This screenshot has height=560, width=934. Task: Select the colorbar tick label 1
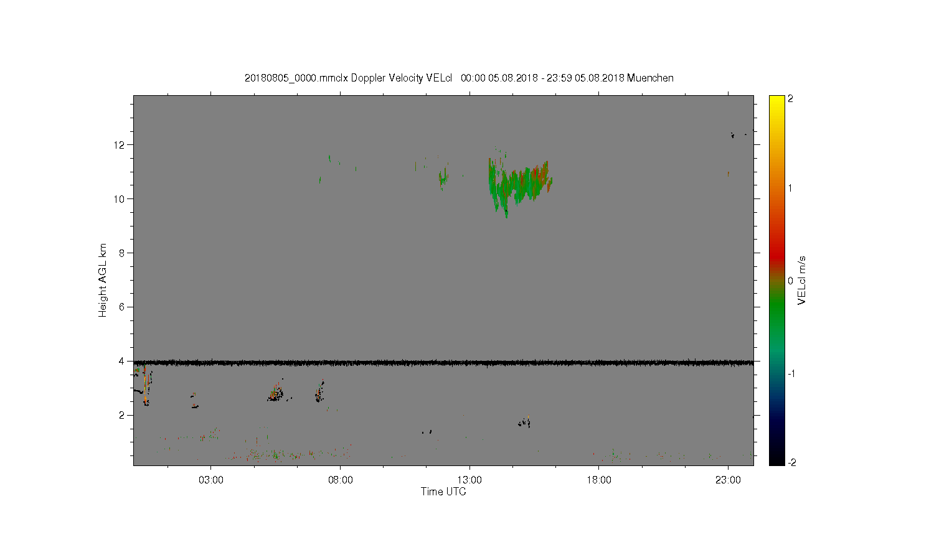(x=791, y=188)
